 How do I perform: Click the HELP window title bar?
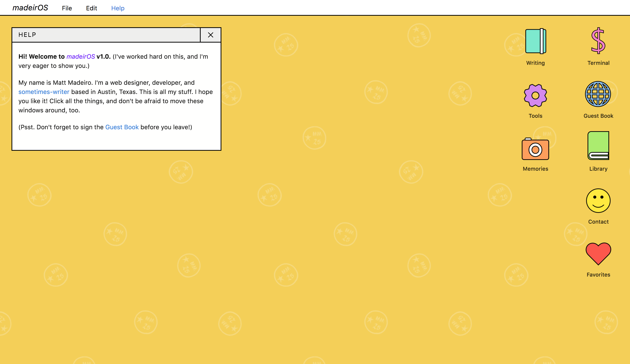tap(106, 35)
